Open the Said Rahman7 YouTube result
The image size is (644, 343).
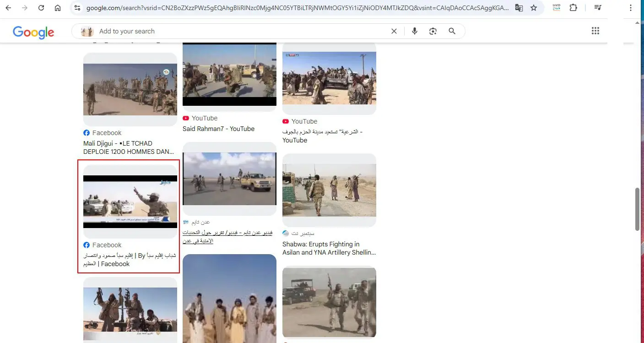click(218, 129)
